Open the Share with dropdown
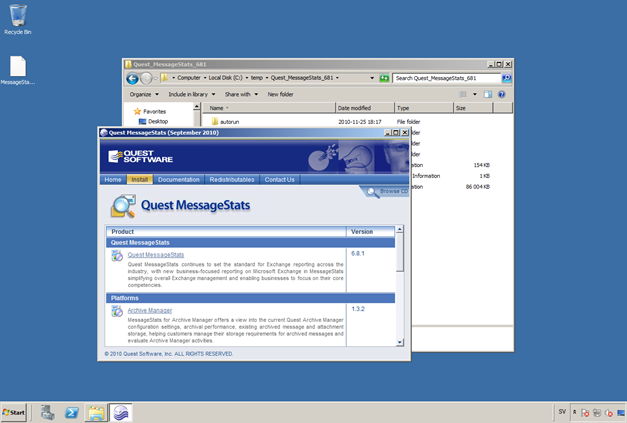 pos(241,94)
